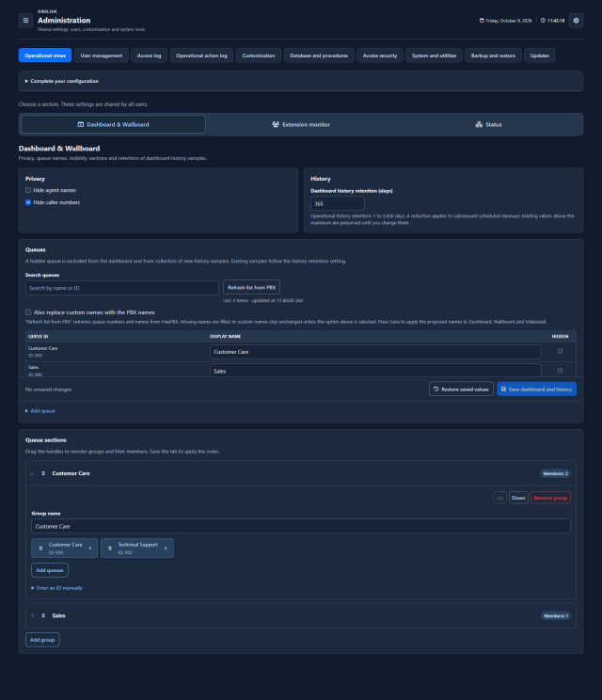602x700 pixels.
Task: Collapse the Customer Care group chevron
Action: point(32,473)
